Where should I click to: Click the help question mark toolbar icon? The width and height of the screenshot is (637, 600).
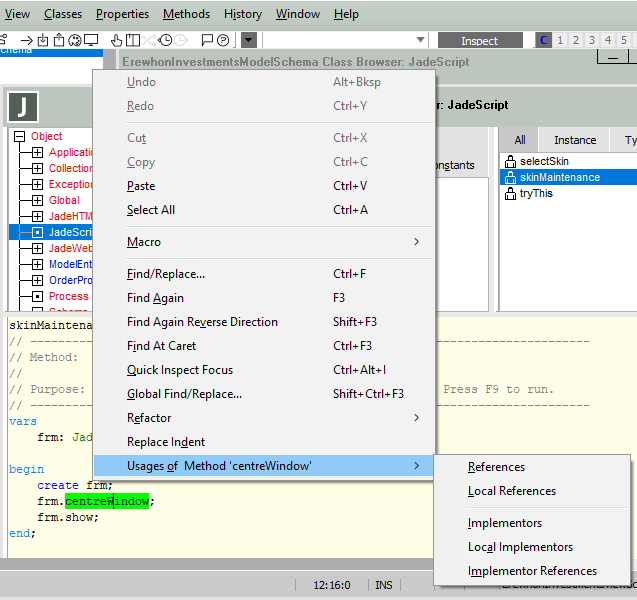pyautogui.click(x=223, y=40)
